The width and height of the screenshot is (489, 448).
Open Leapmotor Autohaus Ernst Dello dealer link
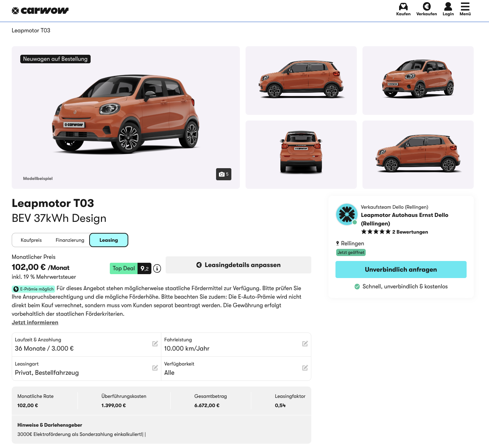tap(404, 219)
